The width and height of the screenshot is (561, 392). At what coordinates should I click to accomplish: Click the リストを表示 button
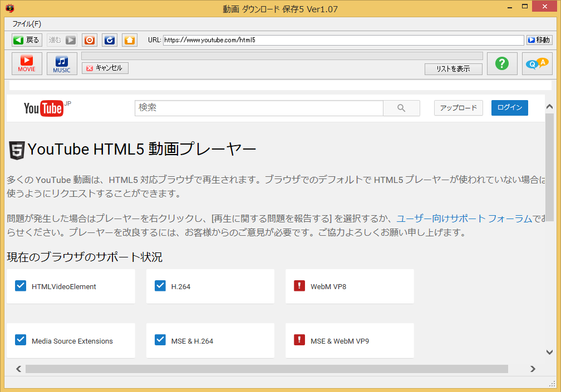pyautogui.click(x=453, y=69)
